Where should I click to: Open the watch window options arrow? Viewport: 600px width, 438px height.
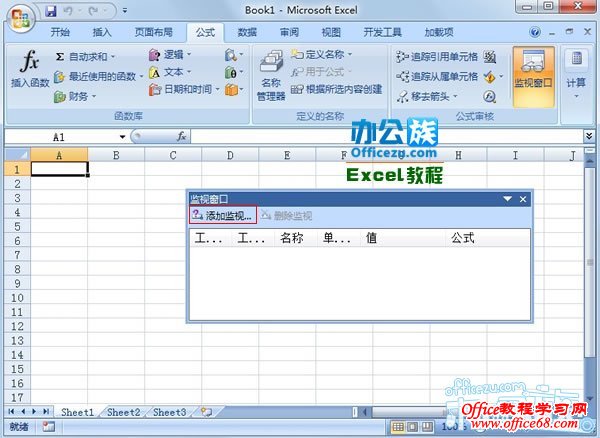point(507,199)
